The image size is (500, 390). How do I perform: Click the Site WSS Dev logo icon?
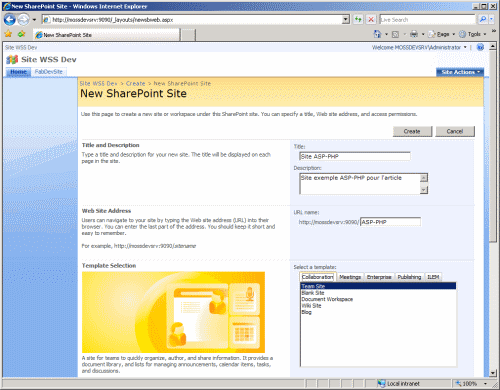point(12,60)
